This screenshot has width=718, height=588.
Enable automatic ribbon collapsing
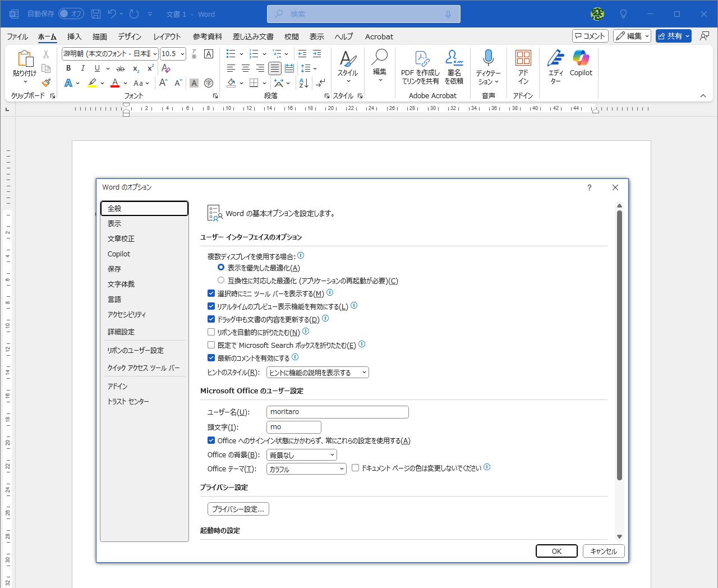click(x=211, y=332)
